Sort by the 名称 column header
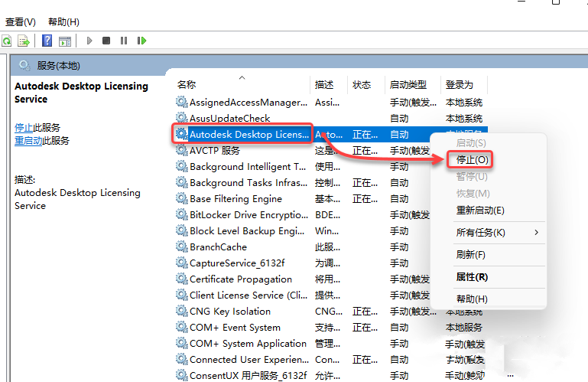The height and width of the screenshot is (382, 588). (x=187, y=85)
